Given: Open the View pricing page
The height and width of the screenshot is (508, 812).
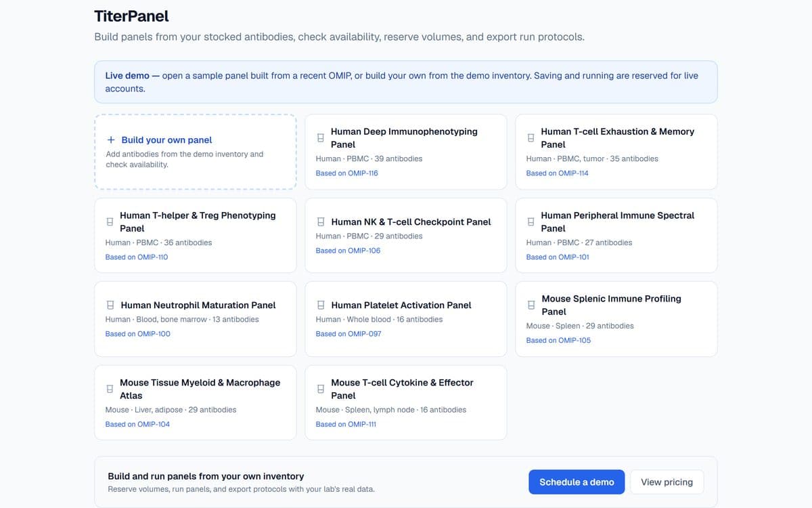Looking at the screenshot, I should pos(667,482).
